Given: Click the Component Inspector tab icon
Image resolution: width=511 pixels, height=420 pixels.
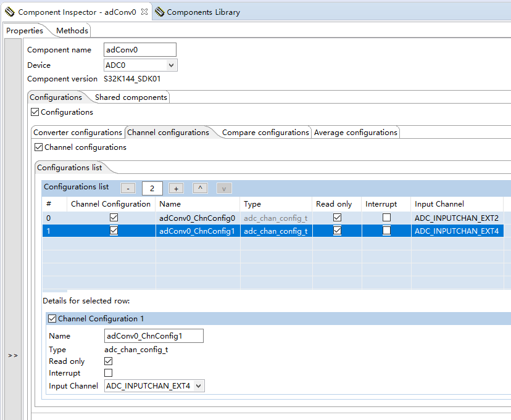Looking at the screenshot, I should coord(10,12).
